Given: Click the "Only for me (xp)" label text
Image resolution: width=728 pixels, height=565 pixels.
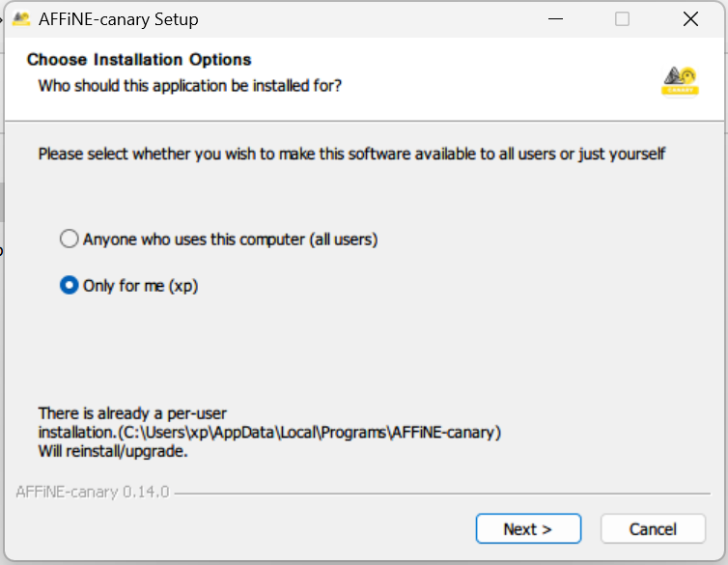Looking at the screenshot, I should [140, 286].
